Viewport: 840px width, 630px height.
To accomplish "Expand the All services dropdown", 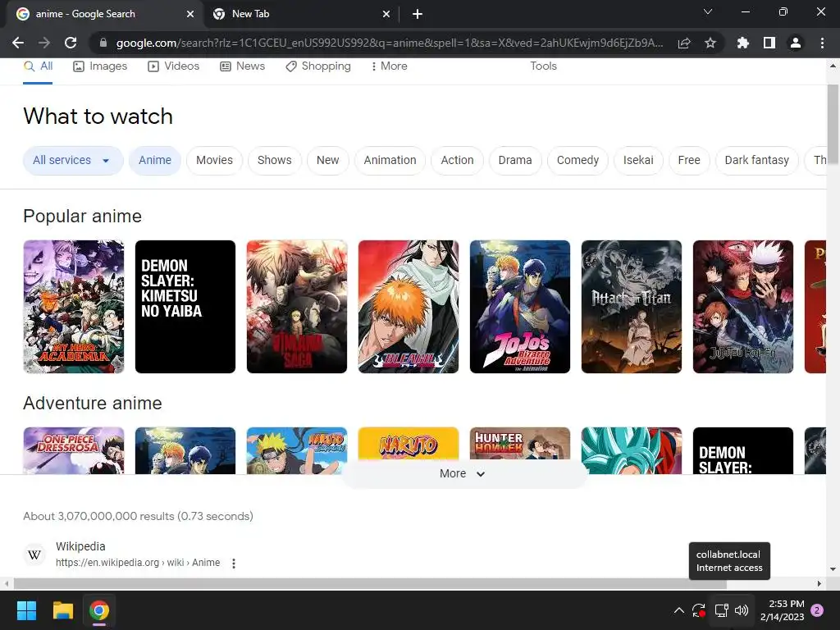I will pos(73,160).
